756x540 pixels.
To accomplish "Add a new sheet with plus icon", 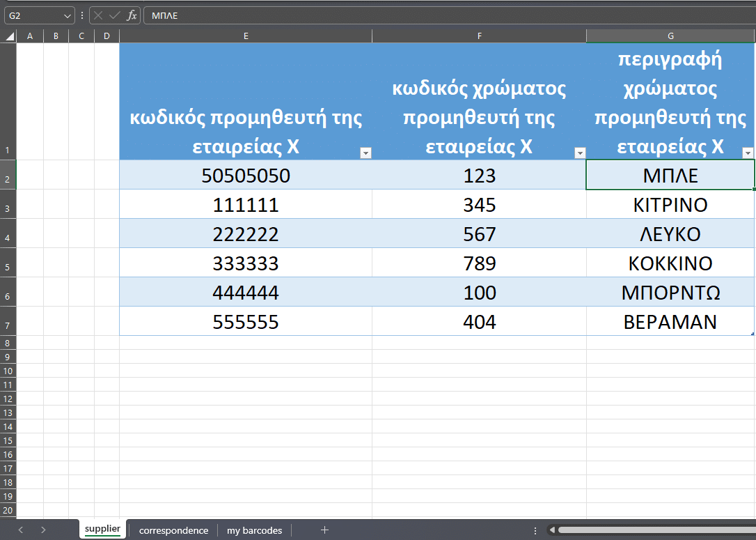I will pyautogui.click(x=324, y=530).
